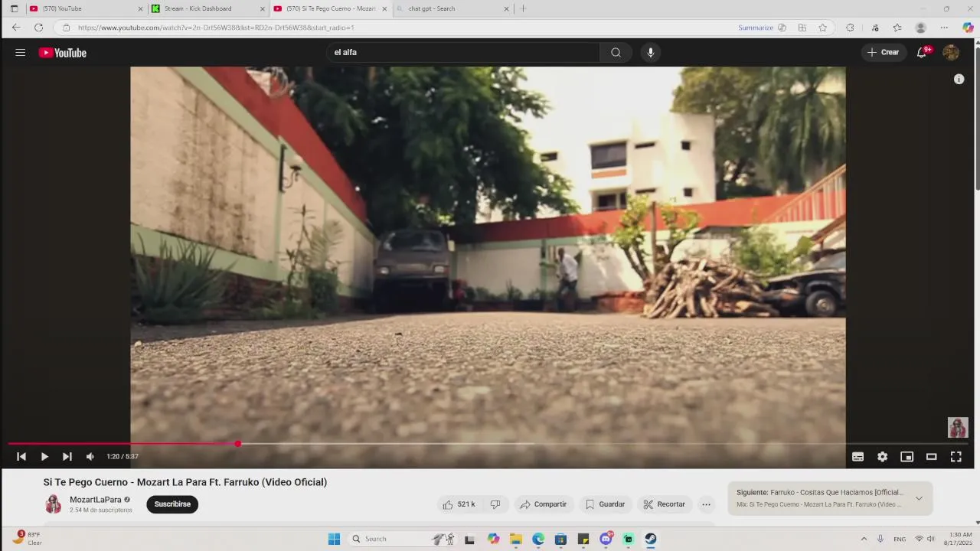Viewport: 980px width, 551px height.
Task: Close the Kick Dashboard tab
Action: 263,9
